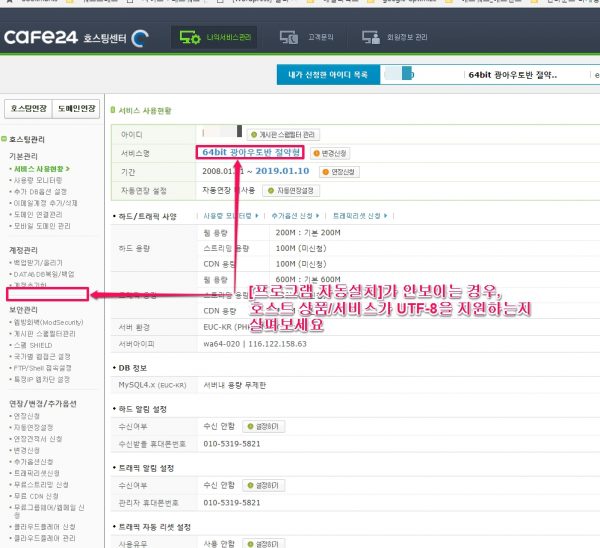Open 트래픽리셋신청 in the sidebar

coord(37,473)
